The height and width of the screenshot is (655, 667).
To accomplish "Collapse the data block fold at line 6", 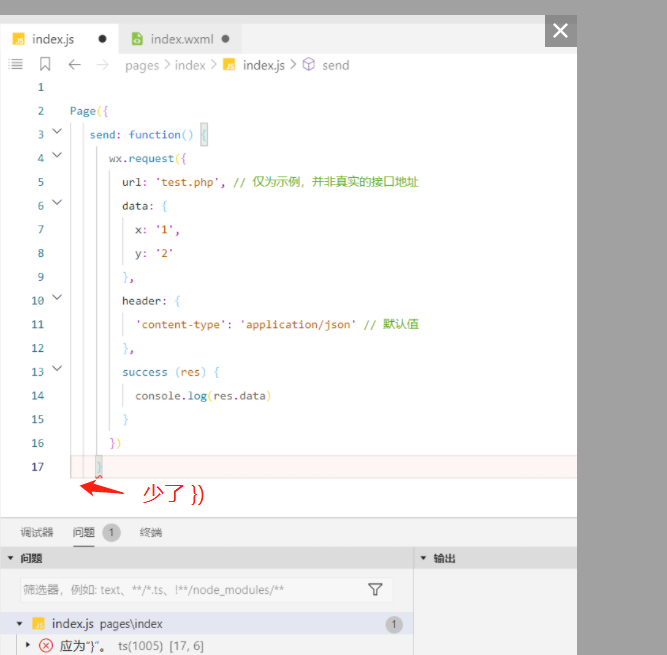I will [x=57, y=202].
